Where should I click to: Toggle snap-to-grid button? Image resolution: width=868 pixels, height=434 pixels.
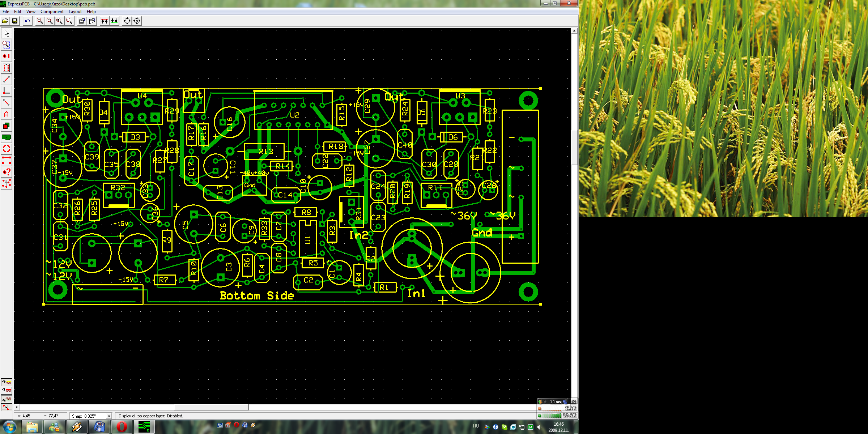[6, 408]
